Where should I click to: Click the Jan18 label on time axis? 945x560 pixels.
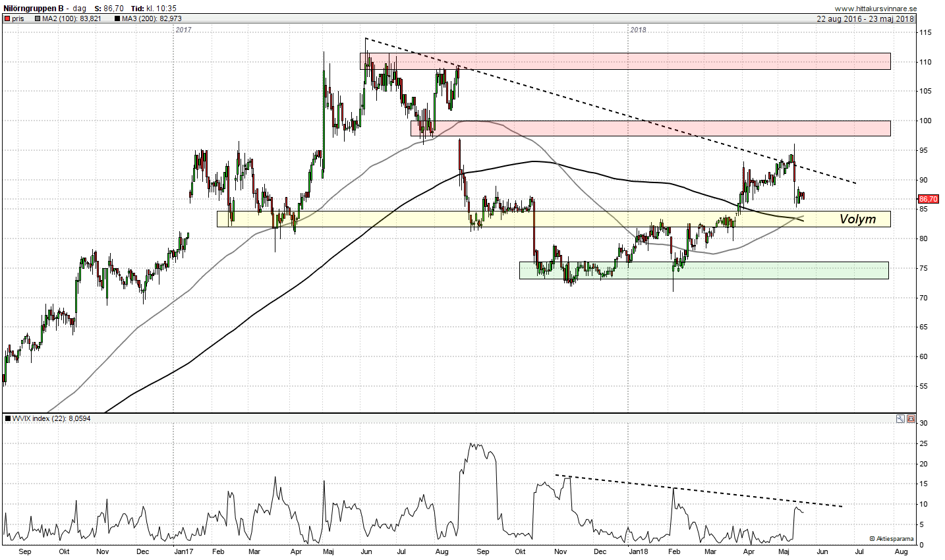tap(637, 551)
